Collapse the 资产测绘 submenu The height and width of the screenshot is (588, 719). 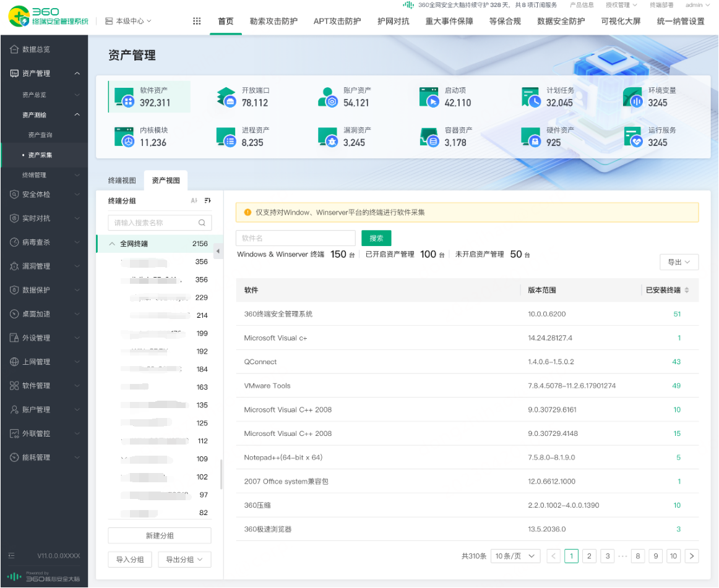coord(77,114)
